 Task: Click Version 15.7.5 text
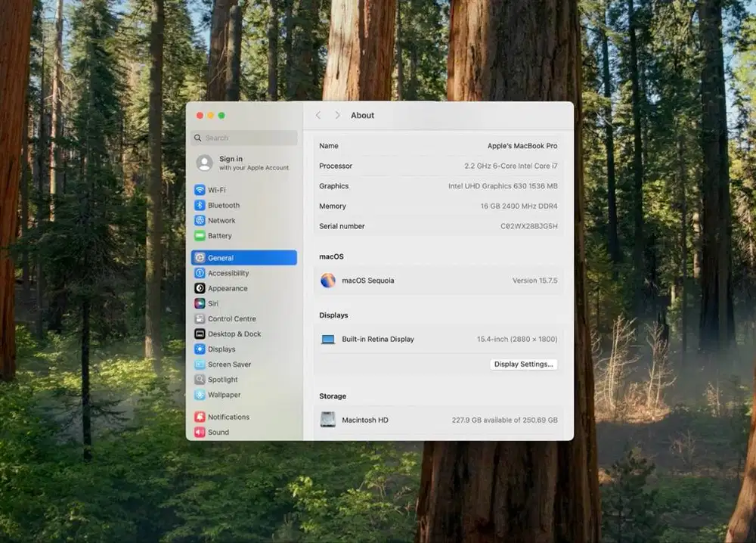coord(534,281)
